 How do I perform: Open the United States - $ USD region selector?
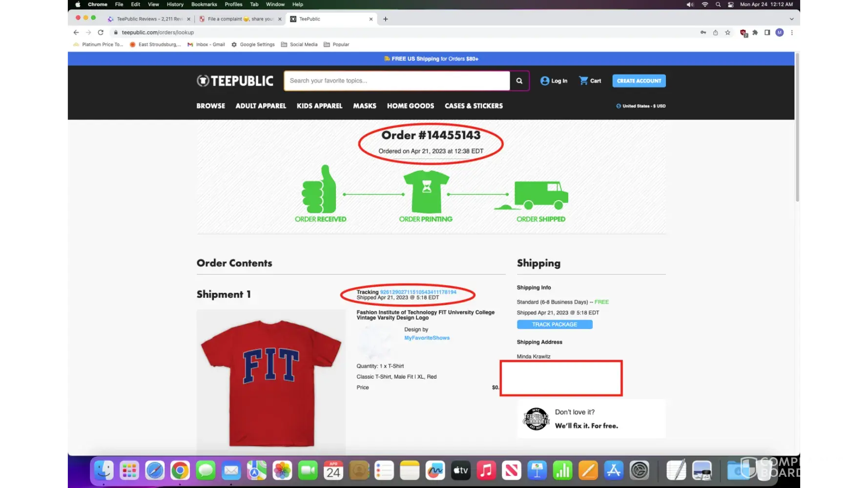[x=641, y=106]
